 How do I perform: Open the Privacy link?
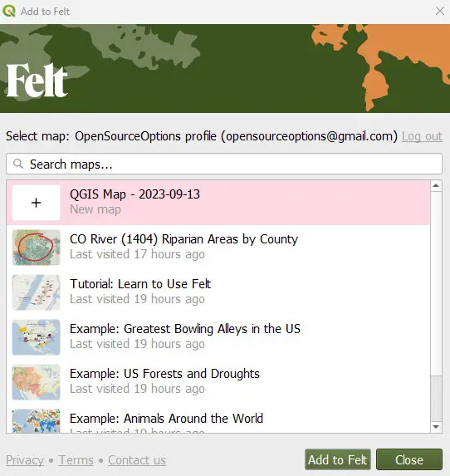tap(25, 460)
